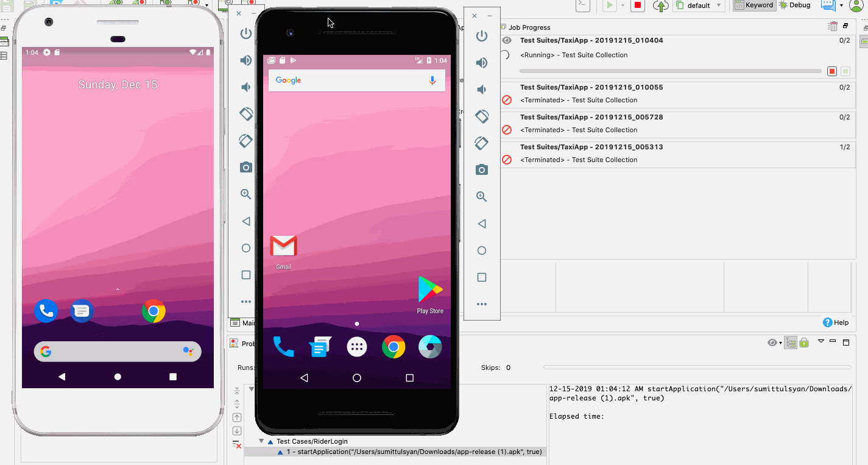Viewport: 868px width, 465px height.
Task: Open the terminal icon in Katalon toolbar
Action: [x=583, y=5]
